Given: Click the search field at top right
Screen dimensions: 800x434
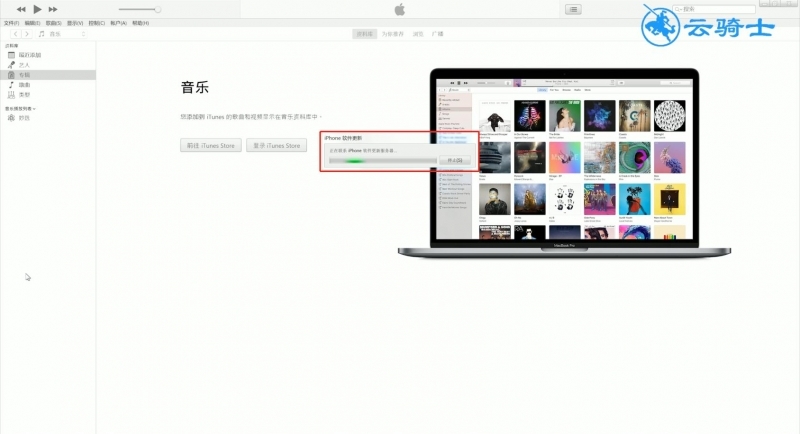Looking at the screenshot, I should click(714, 9).
